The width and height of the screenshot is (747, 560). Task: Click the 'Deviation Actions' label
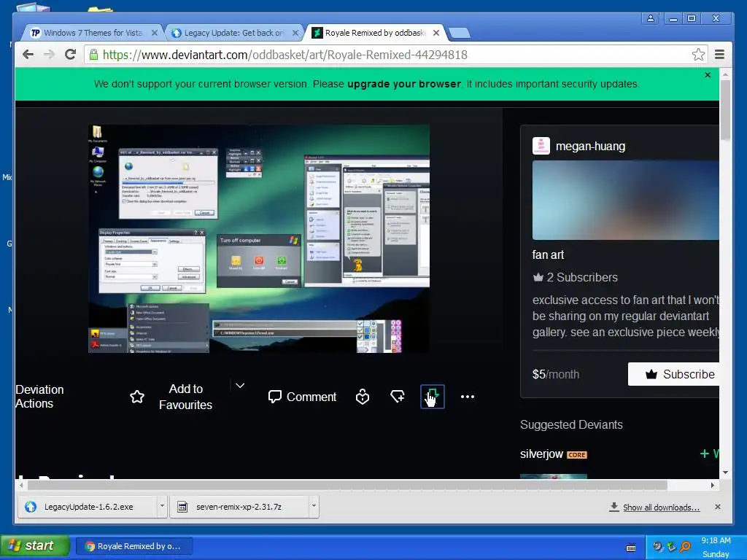point(39,396)
